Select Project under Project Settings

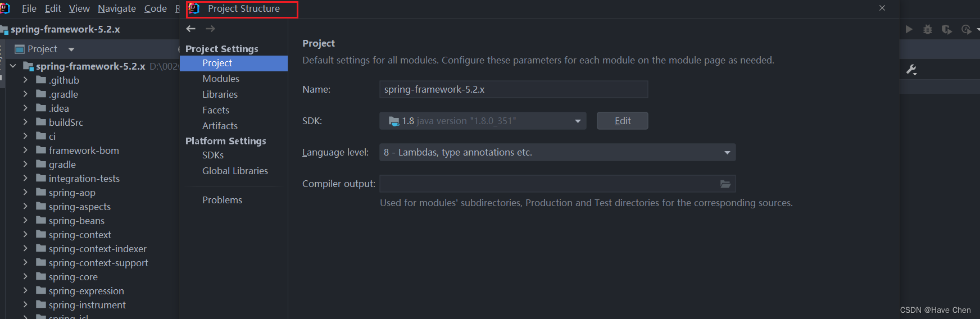(234, 63)
